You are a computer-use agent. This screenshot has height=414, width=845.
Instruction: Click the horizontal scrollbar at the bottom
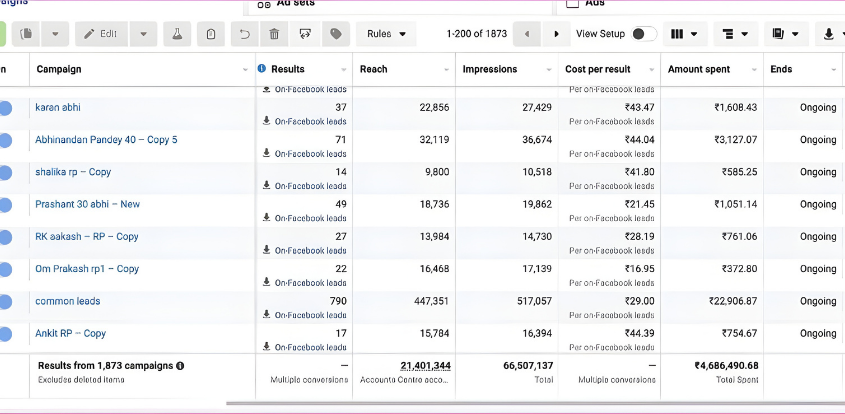(500, 403)
